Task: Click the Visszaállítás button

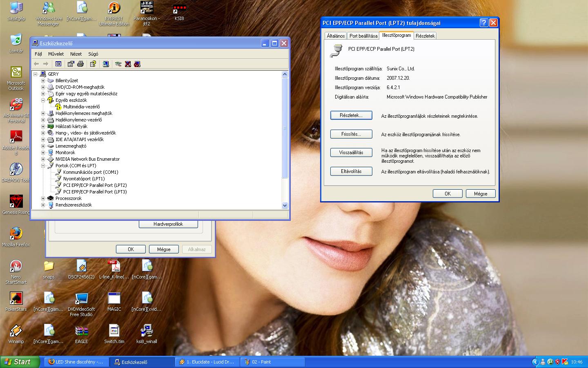Action: 351,153
